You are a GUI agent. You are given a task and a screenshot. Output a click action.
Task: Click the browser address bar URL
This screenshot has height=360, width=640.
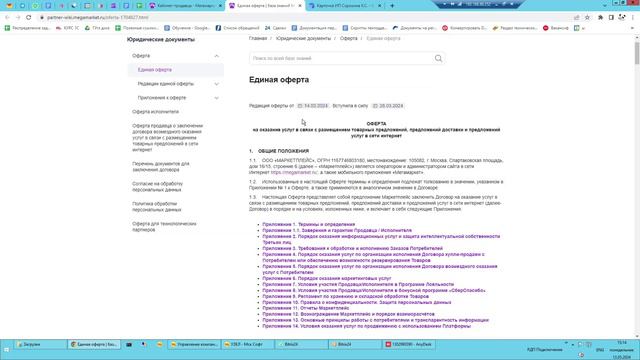[x=98, y=18]
